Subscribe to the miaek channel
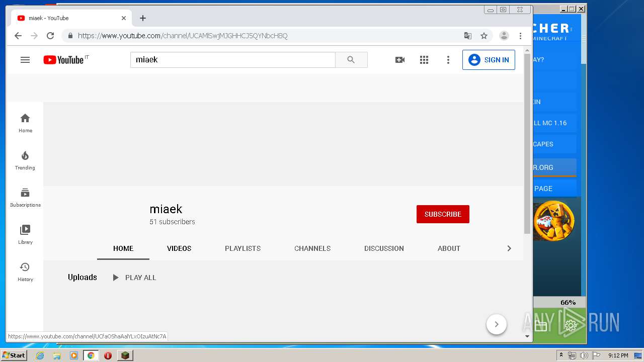 (443, 214)
